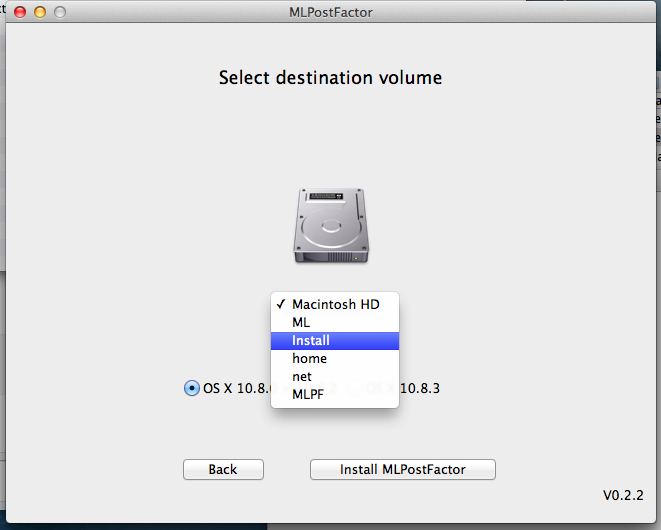Select the ML volume entry
The image size is (661, 530).
click(x=335, y=323)
